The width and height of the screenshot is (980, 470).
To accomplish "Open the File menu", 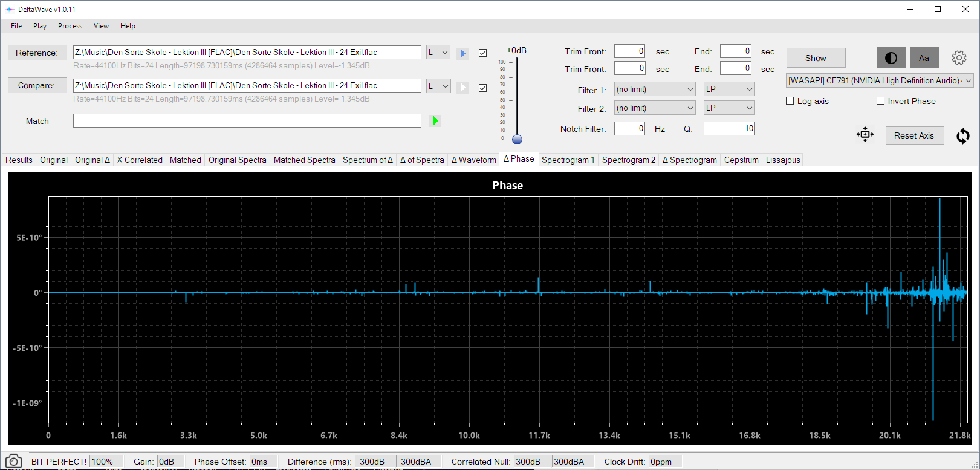I will pos(16,26).
